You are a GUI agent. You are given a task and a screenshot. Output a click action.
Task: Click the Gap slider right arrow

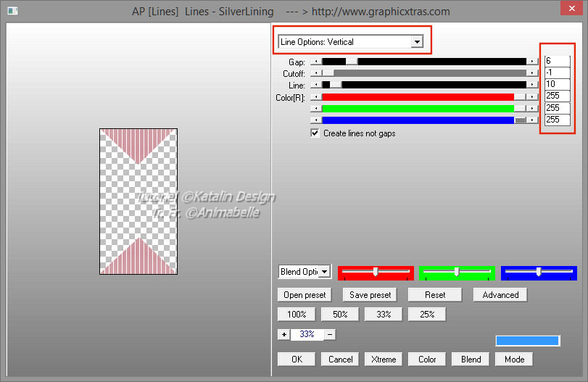(532, 62)
